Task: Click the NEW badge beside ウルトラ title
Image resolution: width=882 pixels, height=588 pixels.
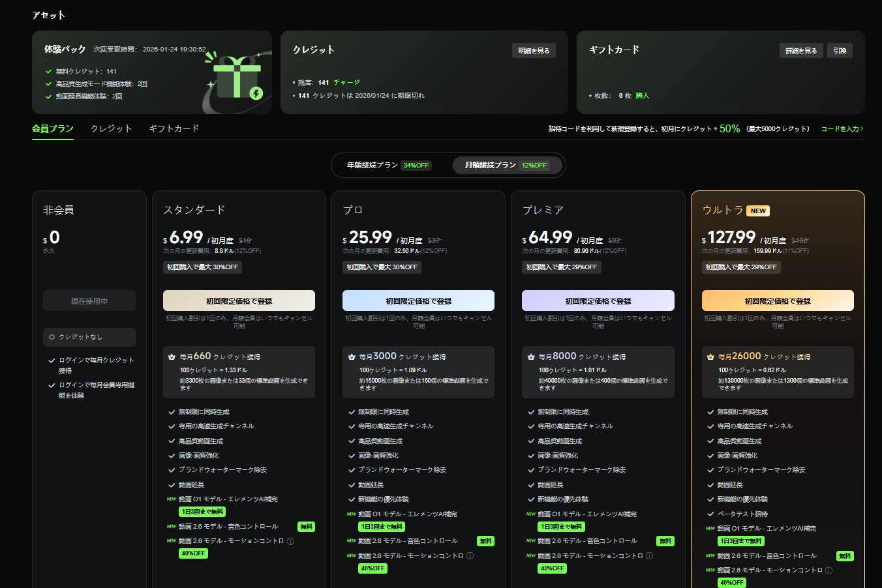Action: [758, 211]
